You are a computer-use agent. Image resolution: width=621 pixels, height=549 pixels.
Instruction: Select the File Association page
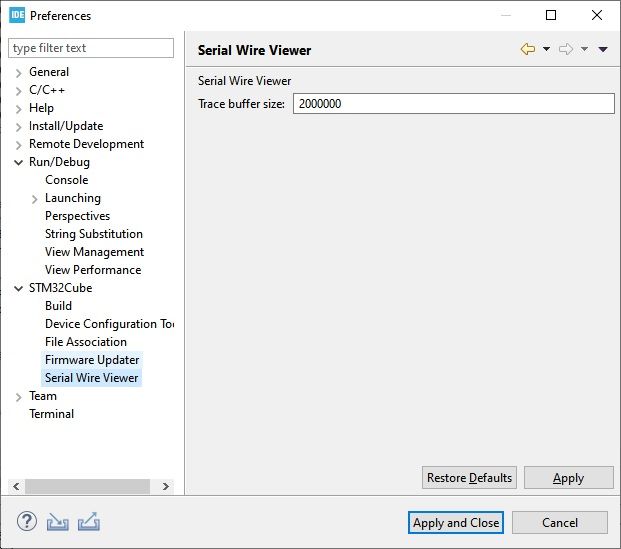(x=86, y=342)
